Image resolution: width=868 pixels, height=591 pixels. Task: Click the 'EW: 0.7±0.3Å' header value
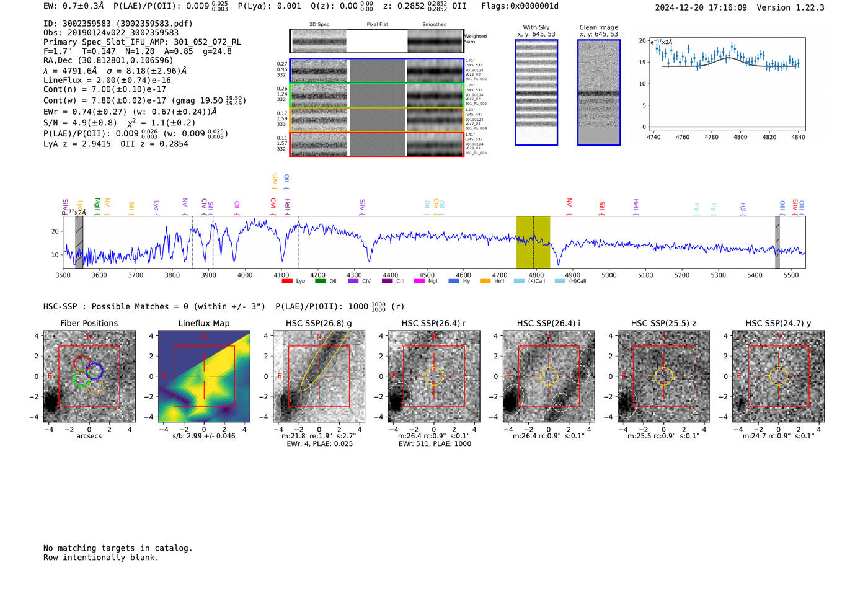74,6
